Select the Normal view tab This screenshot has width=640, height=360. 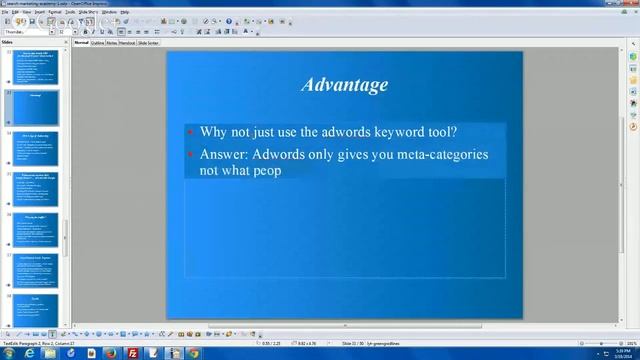[81, 43]
